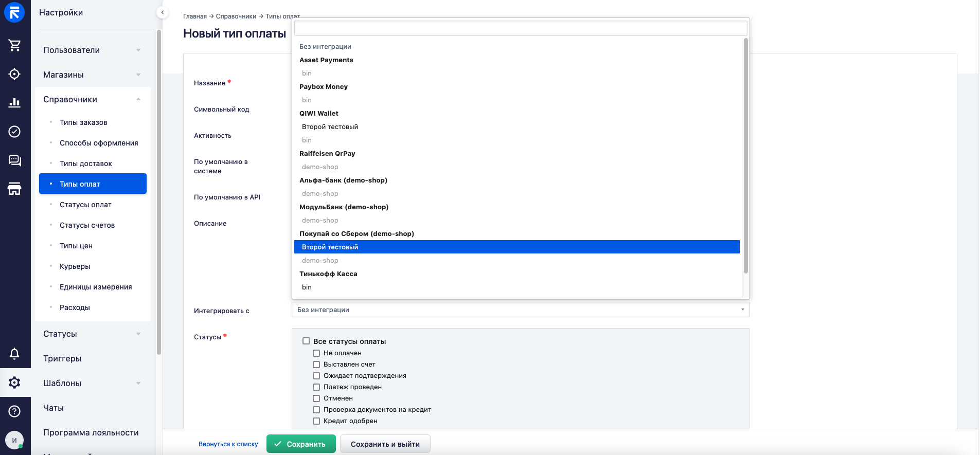Check 'Проверка документов на кредит' status

[x=316, y=410]
